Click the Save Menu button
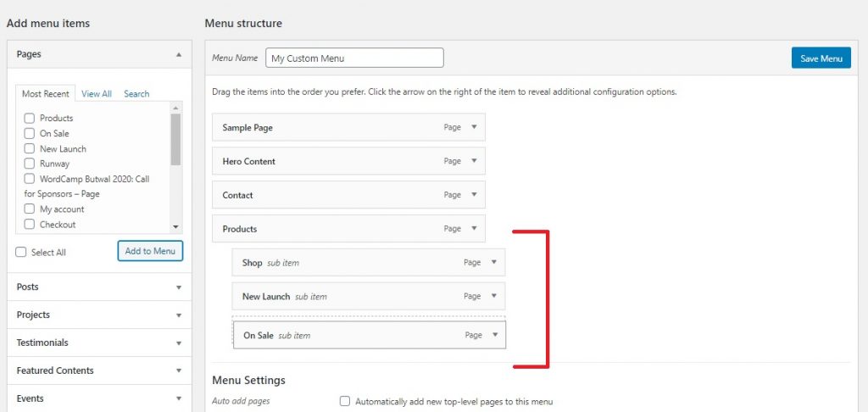868x412 pixels. [821, 58]
